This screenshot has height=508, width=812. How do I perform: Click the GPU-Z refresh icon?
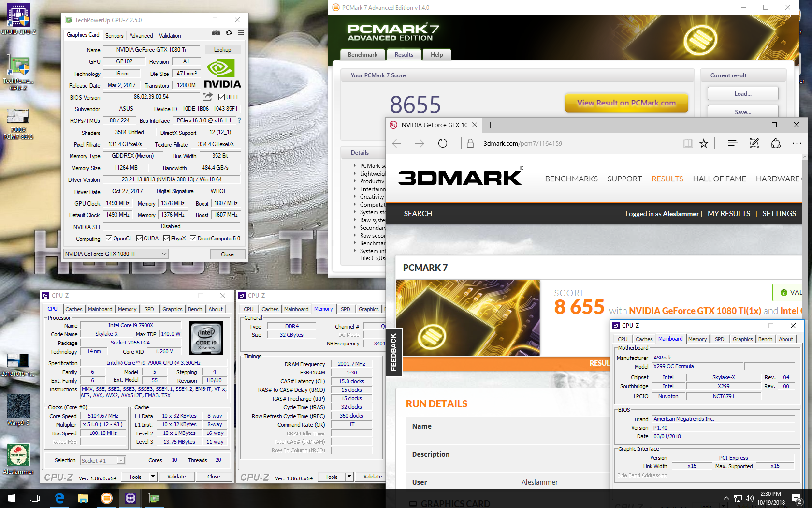point(229,33)
